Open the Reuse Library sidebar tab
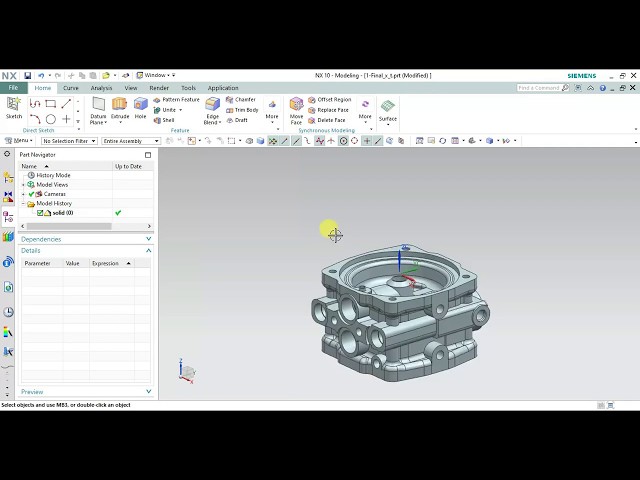The height and width of the screenshot is (480, 640). (x=8, y=236)
